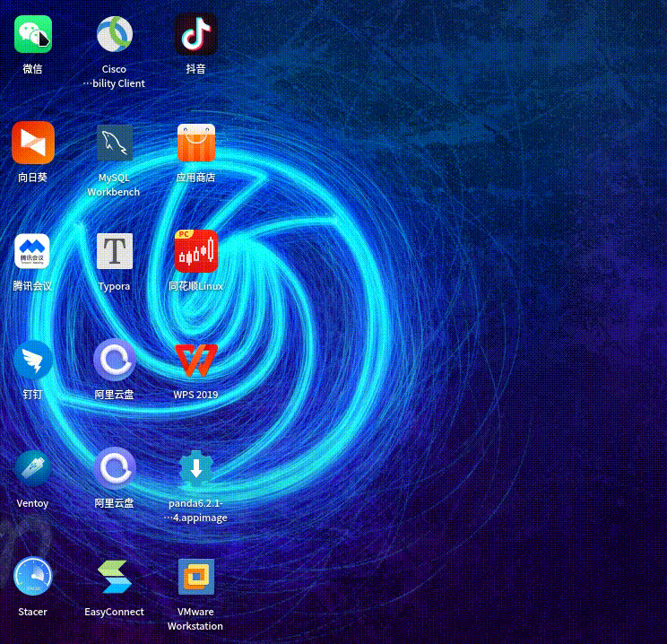Click the 'panda6.2.1-…4.appimage' label text
The height and width of the screenshot is (644, 667).
tap(195, 510)
